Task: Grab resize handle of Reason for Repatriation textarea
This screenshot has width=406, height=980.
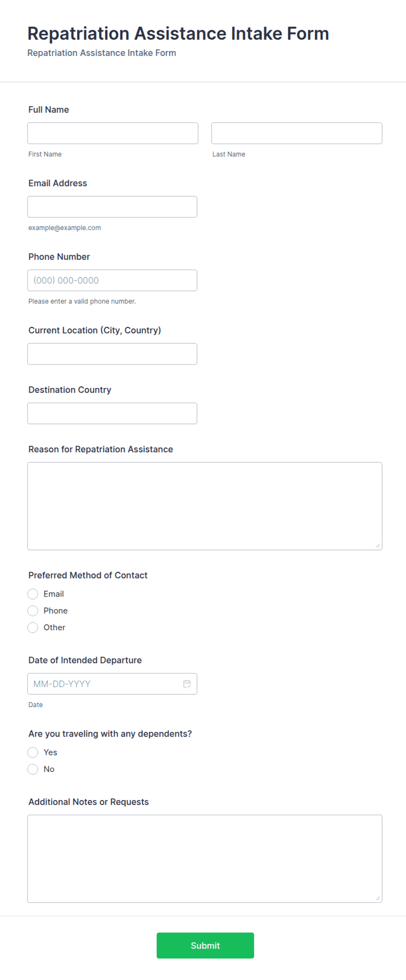Action: point(378,545)
